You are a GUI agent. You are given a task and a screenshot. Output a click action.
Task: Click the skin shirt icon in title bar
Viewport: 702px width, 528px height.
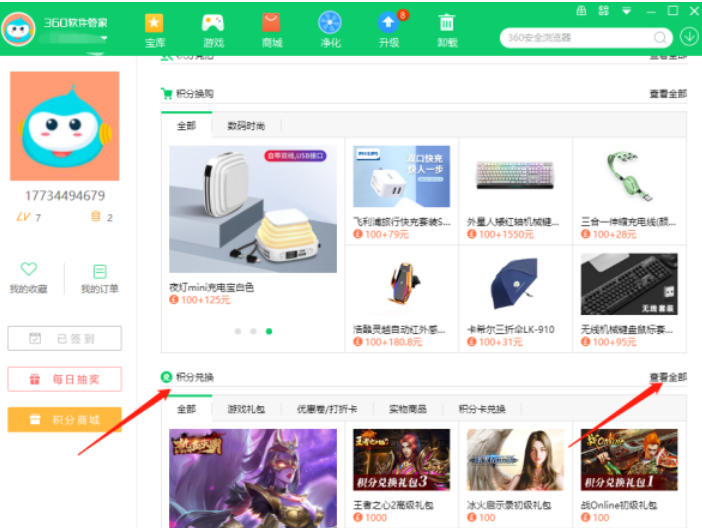(x=581, y=10)
